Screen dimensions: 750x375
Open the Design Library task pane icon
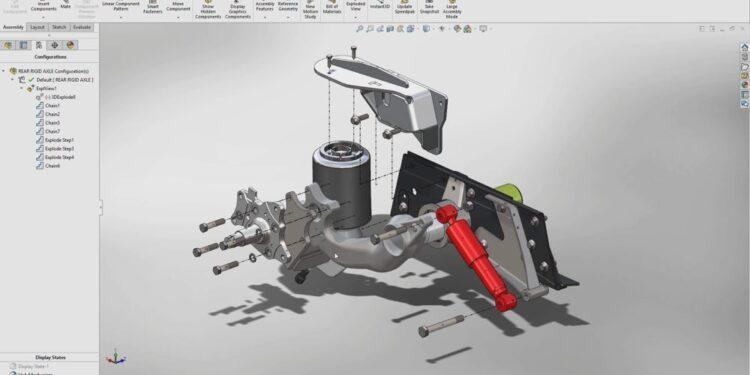(x=745, y=56)
